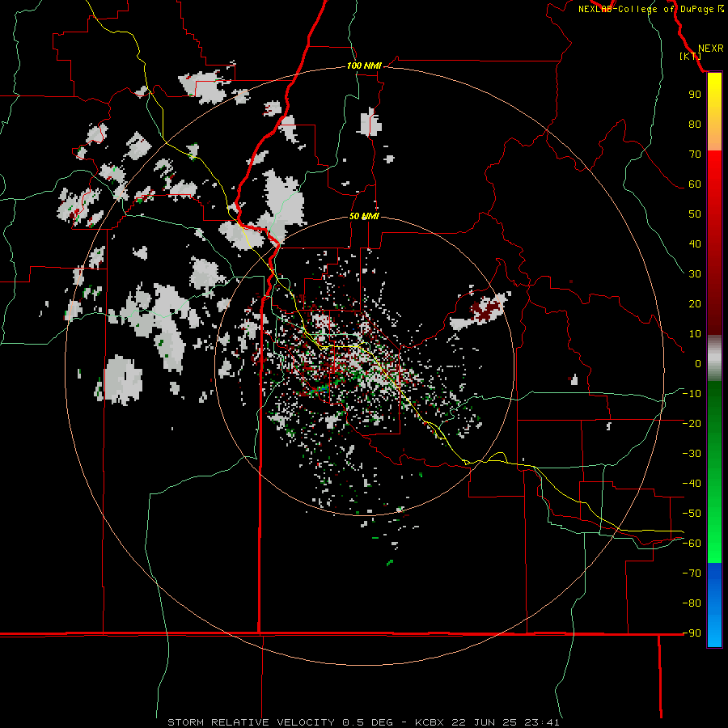Click the gray zero-velocity segment of the color bar
728x728 pixels.
714,358
